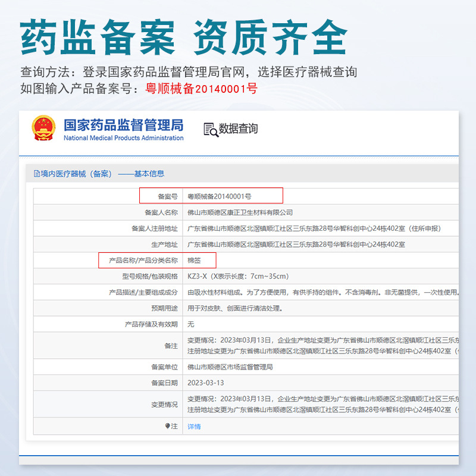Click the National Medical Products Administration English subtitle
Screen dimensions: 476x476
point(124,138)
